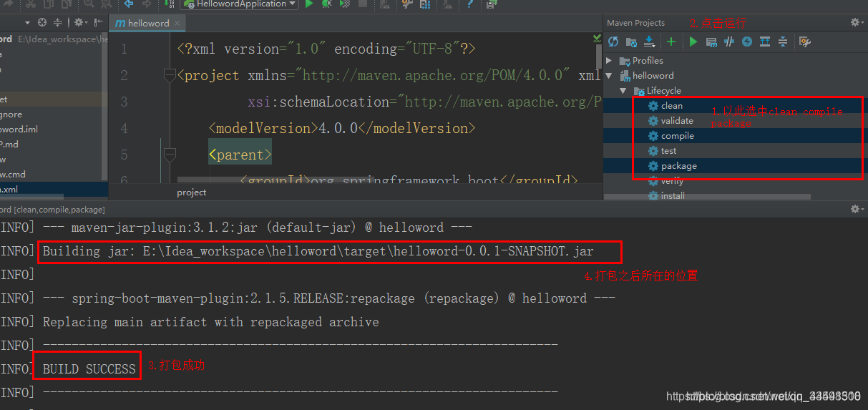The width and height of the screenshot is (868, 410).
Task: Expand the Profiles node
Action: [609, 61]
